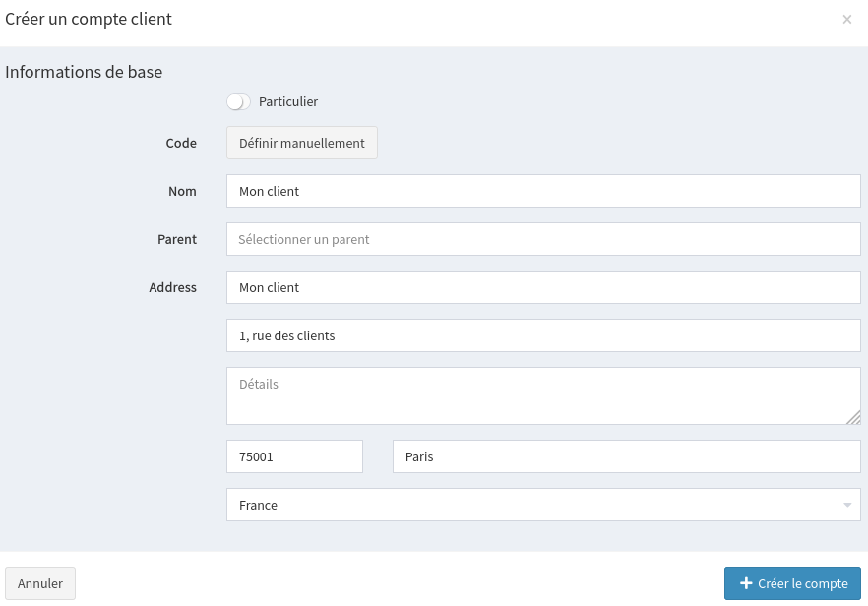Cancel with the Annuler button
Screen dimensions: 868x606
tap(40, 583)
